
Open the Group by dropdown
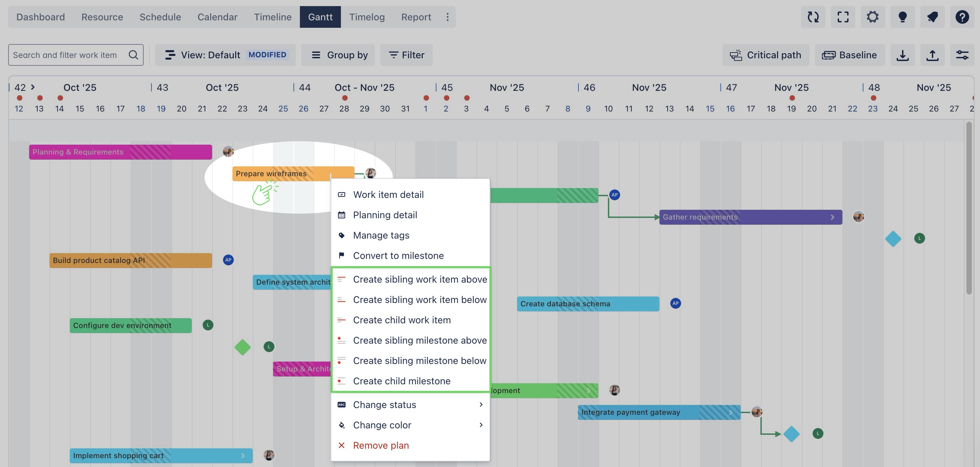[338, 55]
